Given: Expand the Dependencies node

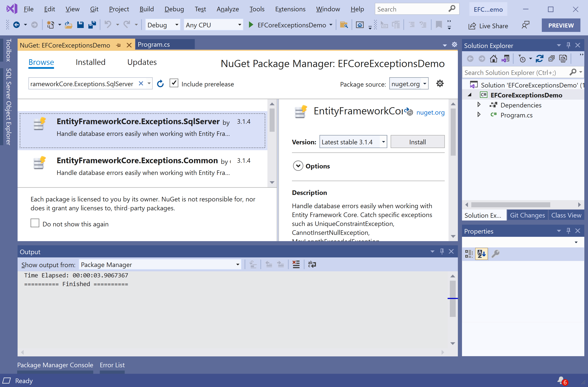Looking at the screenshot, I should 479,105.
